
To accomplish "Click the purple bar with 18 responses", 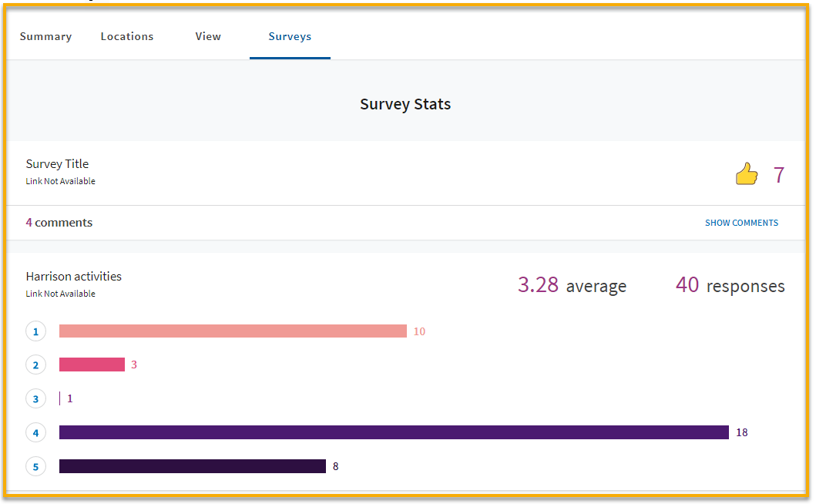I will 394,432.
